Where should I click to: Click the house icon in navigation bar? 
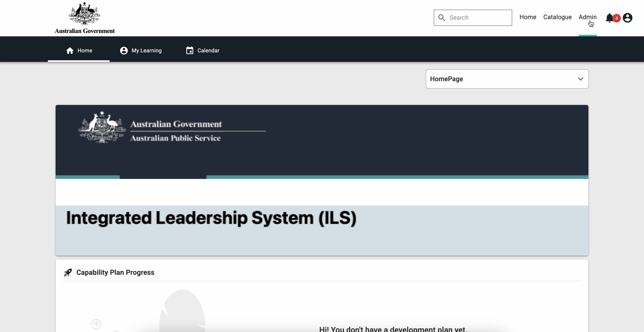(x=70, y=51)
